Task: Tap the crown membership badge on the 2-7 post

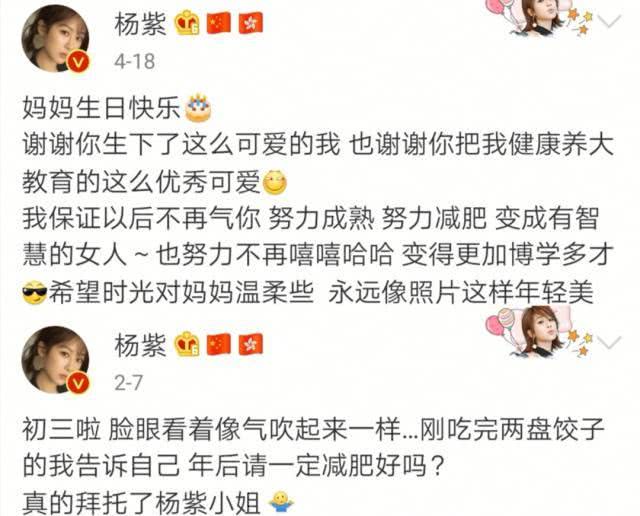Action: (187, 345)
